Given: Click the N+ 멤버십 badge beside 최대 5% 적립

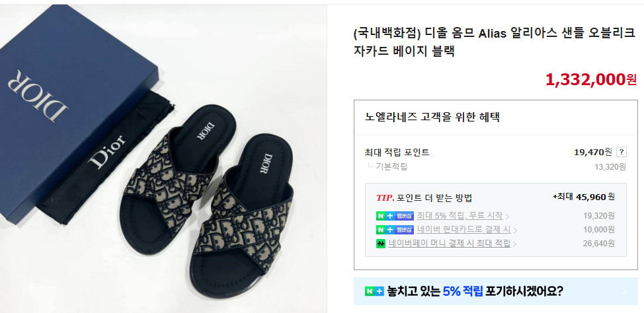Looking at the screenshot, I should tap(395, 216).
